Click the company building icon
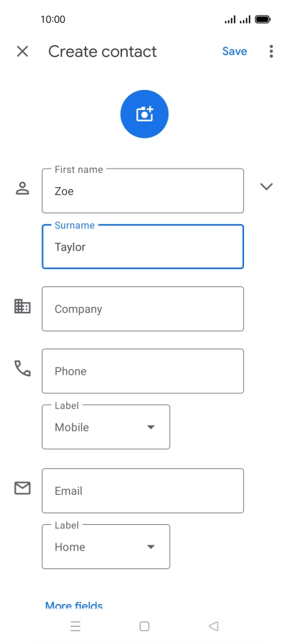289x644 pixels. click(x=23, y=306)
